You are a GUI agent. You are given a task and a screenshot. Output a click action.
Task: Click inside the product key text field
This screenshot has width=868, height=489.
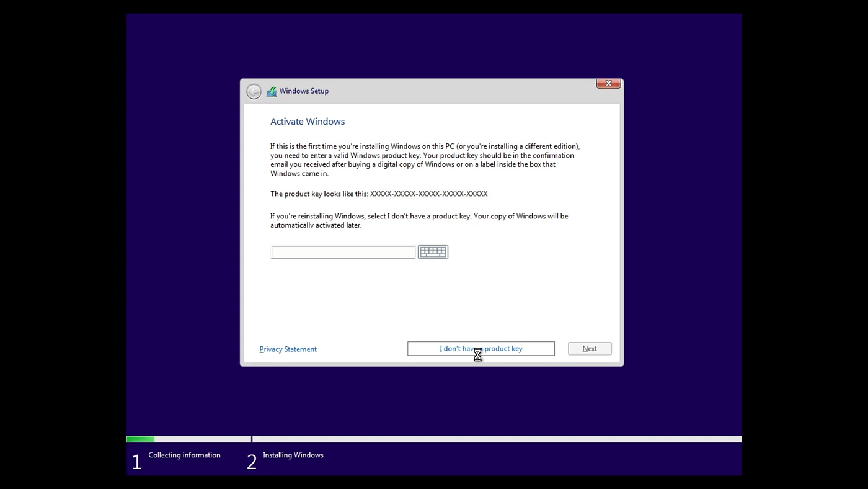(343, 252)
